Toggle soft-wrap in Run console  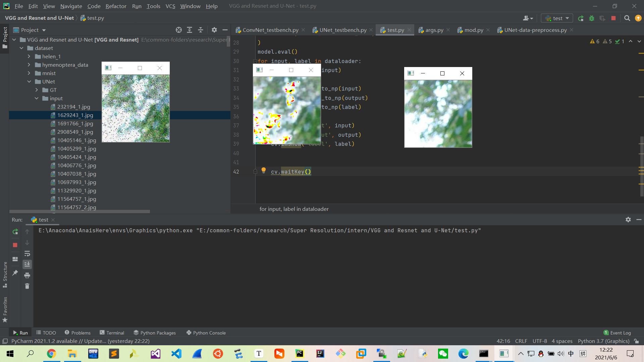(27, 254)
